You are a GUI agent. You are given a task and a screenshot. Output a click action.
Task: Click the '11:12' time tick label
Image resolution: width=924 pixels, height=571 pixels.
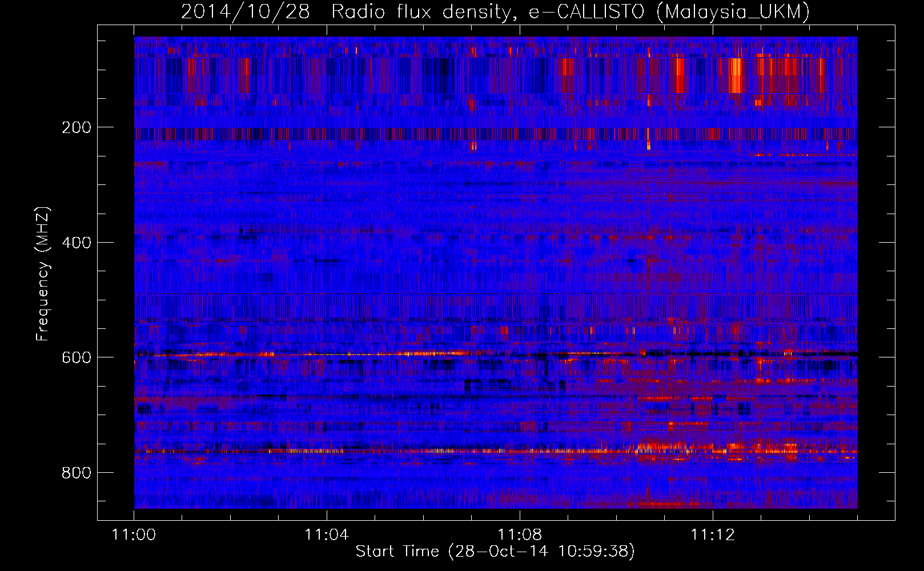tap(713, 535)
